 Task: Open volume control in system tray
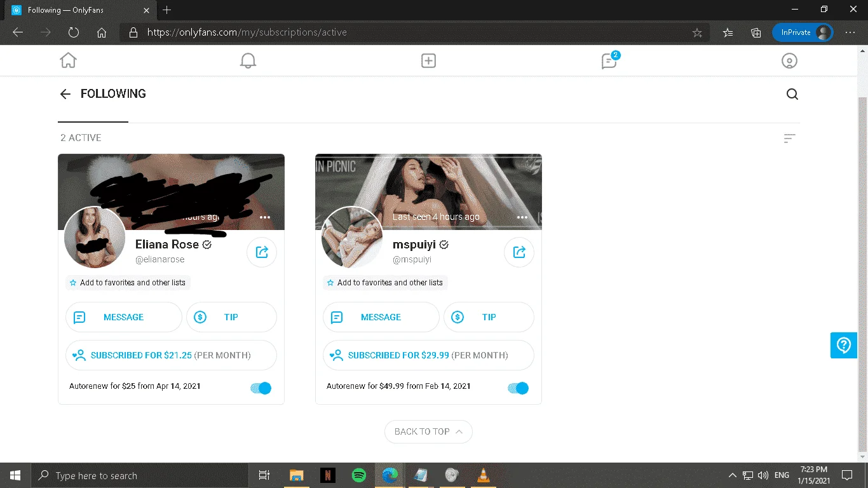pyautogui.click(x=763, y=475)
